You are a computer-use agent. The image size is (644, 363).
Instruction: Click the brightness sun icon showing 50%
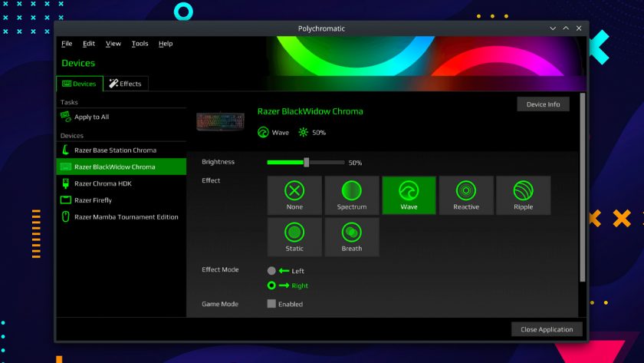pos(303,132)
